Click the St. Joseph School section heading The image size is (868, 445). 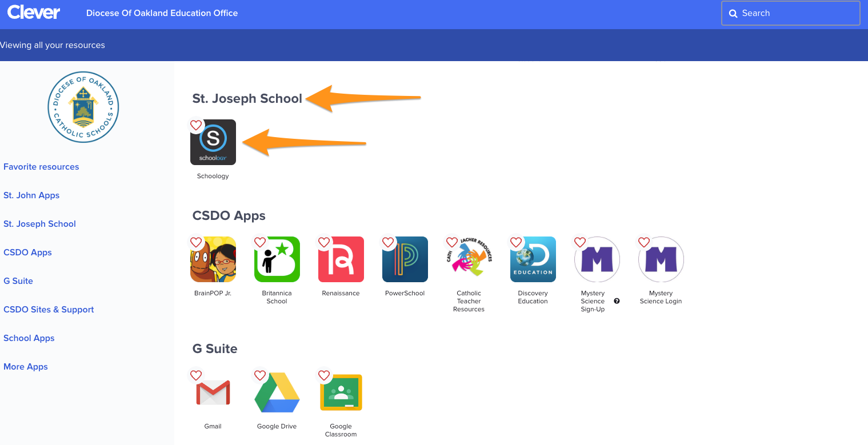point(247,98)
